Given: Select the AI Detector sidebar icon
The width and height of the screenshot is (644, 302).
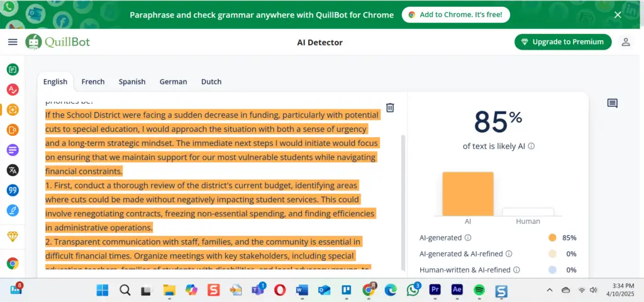Looking at the screenshot, I should [x=13, y=109].
